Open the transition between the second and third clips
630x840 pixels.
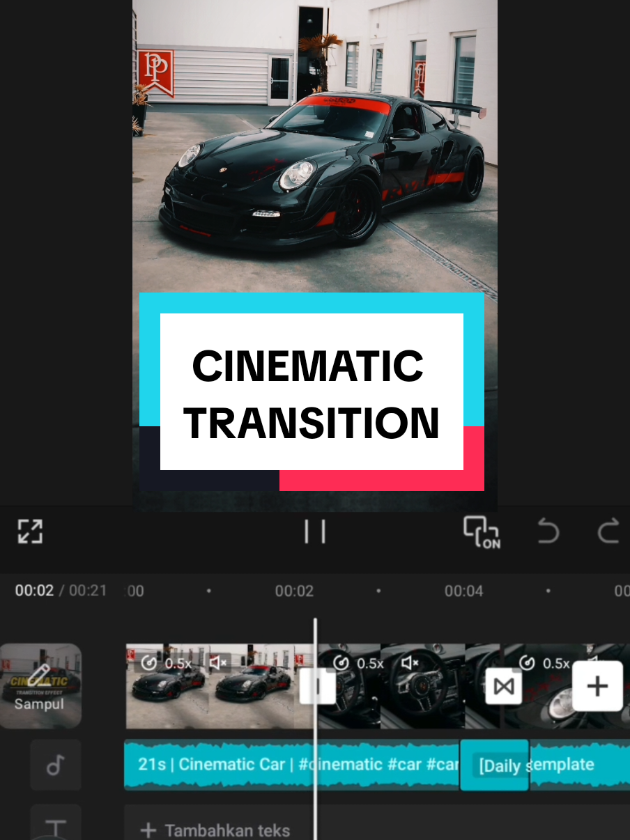tap(503, 686)
